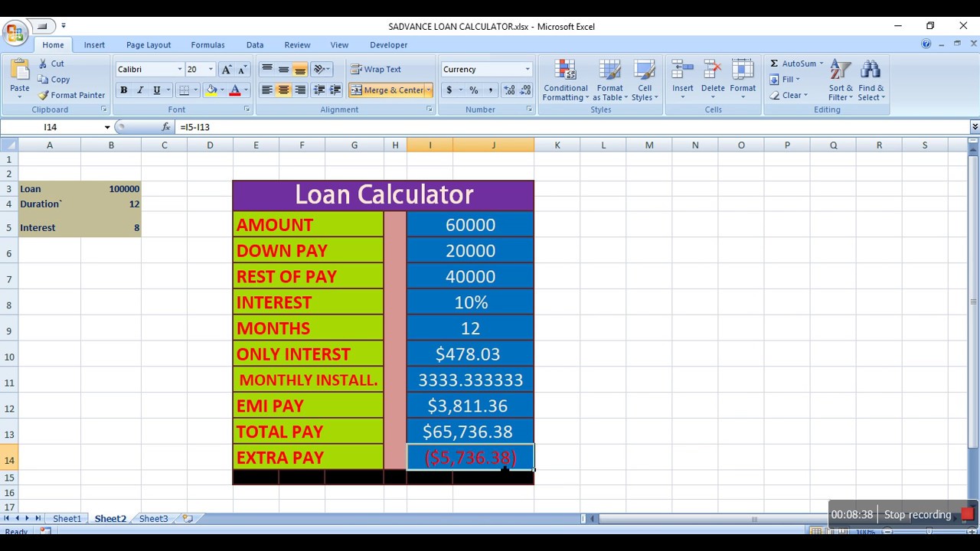Open the Formulas ribbon tab

(207, 45)
